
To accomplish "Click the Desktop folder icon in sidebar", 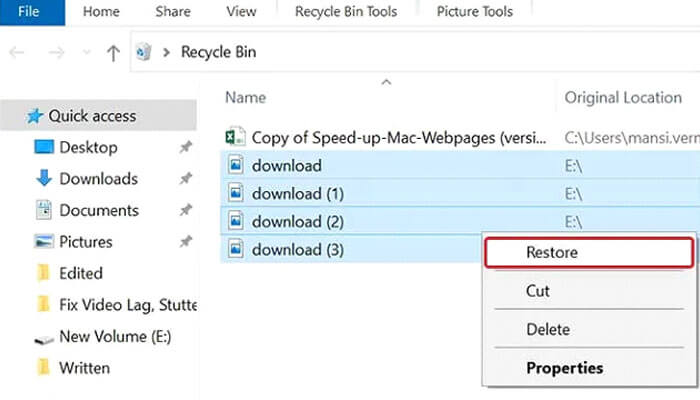I will tap(44, 148).
